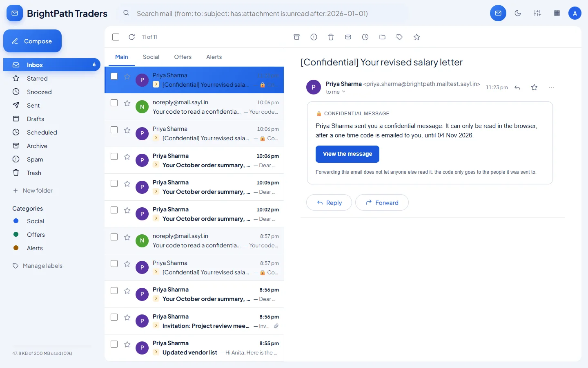Open the more options ellipsis in message header
The width and height of the screenshot is (588, 368).
point(552,88)
